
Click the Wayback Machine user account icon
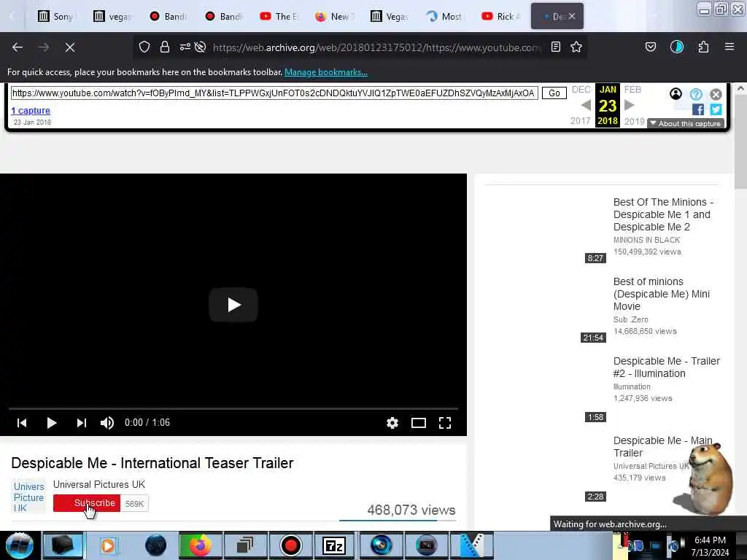[x=676, y=94]
